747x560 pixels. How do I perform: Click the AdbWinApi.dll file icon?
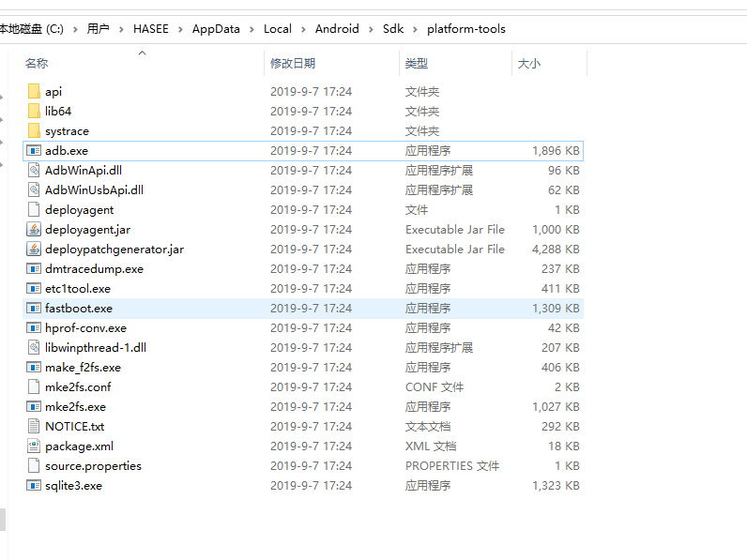tap(34, 170)
